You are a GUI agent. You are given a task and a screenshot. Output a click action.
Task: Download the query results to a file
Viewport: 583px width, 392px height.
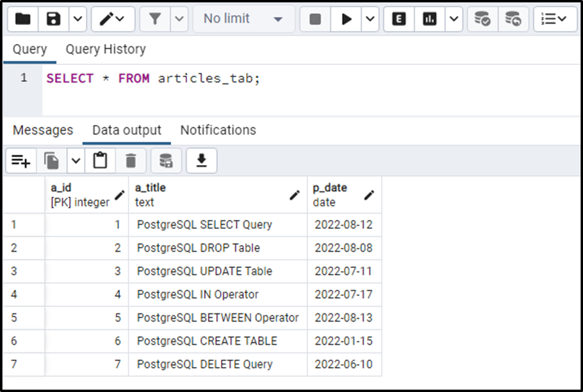(x=201, y=160)
